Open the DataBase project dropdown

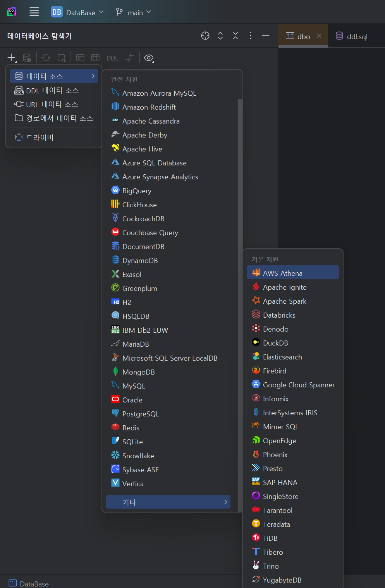click(77, 12)
